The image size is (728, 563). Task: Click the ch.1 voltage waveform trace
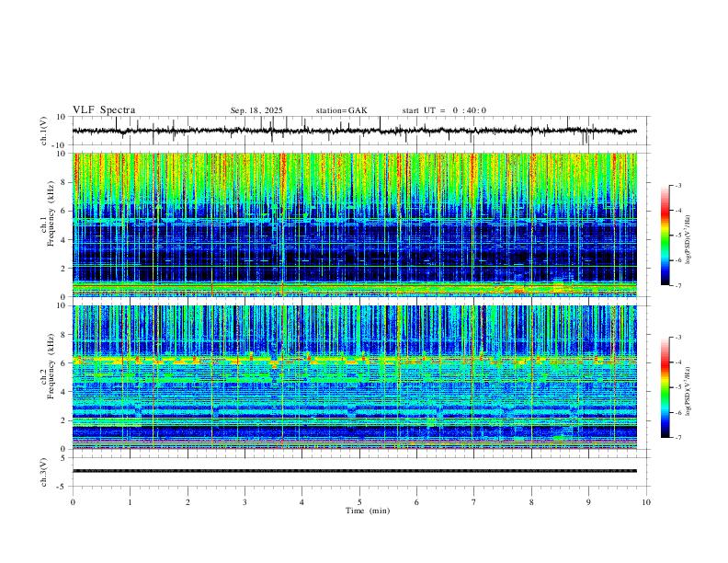[354, 131]
